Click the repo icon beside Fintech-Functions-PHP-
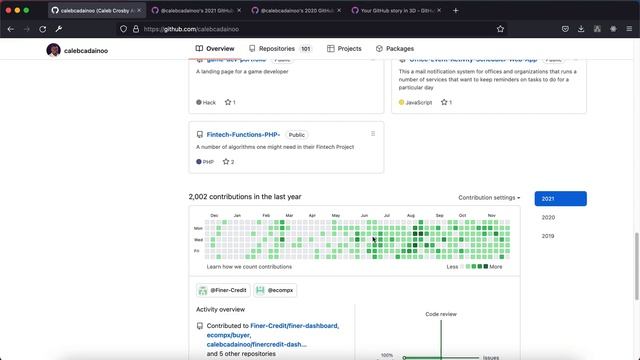640x360 pixels. (200, 134)
